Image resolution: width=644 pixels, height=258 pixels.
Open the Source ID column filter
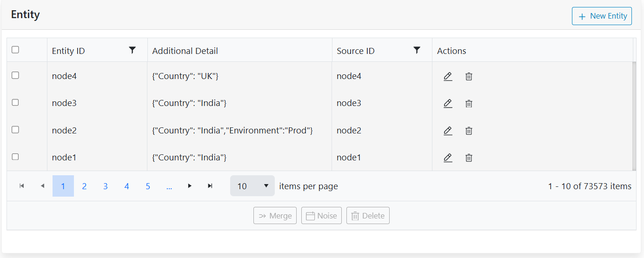417,50
